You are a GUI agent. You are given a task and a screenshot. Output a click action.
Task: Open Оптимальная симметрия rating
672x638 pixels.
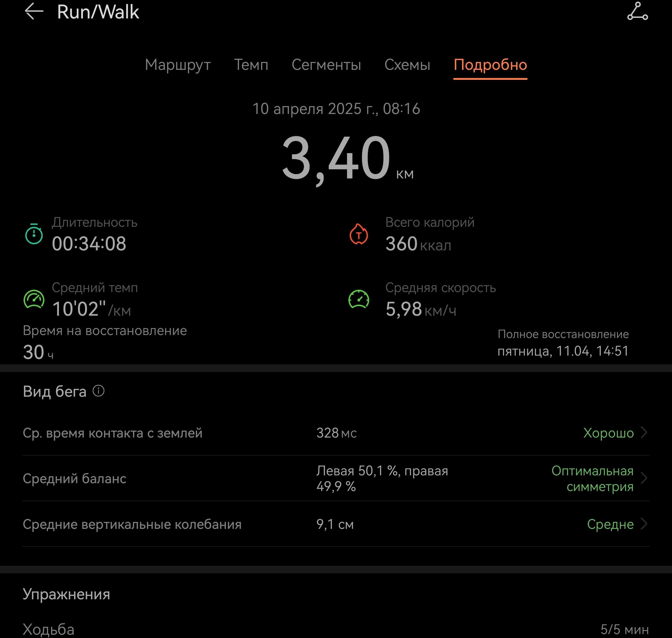tap(593, 478)
